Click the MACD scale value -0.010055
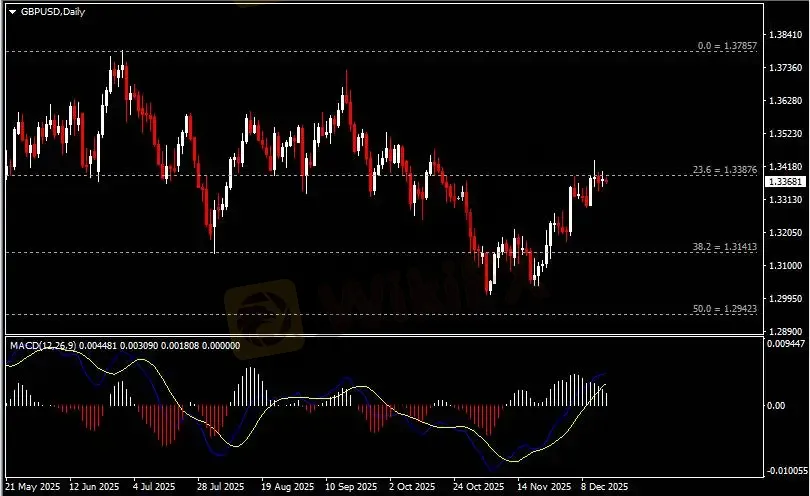This screenshot has height=496, width=810. coord(787,471)
